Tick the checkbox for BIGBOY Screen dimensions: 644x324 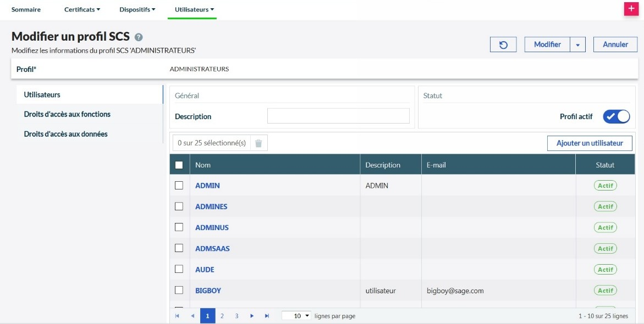(x=179, y=290)
